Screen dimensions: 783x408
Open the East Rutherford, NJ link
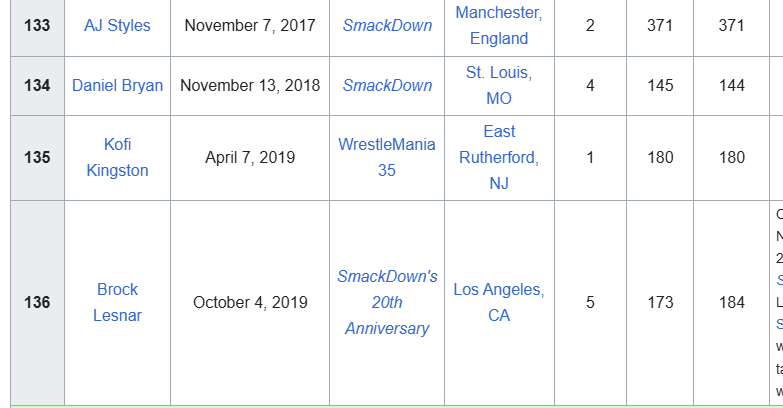[x=499, y=157]
